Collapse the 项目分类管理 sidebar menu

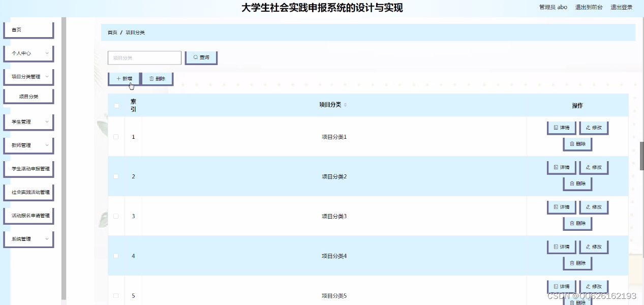click(28, 77)
